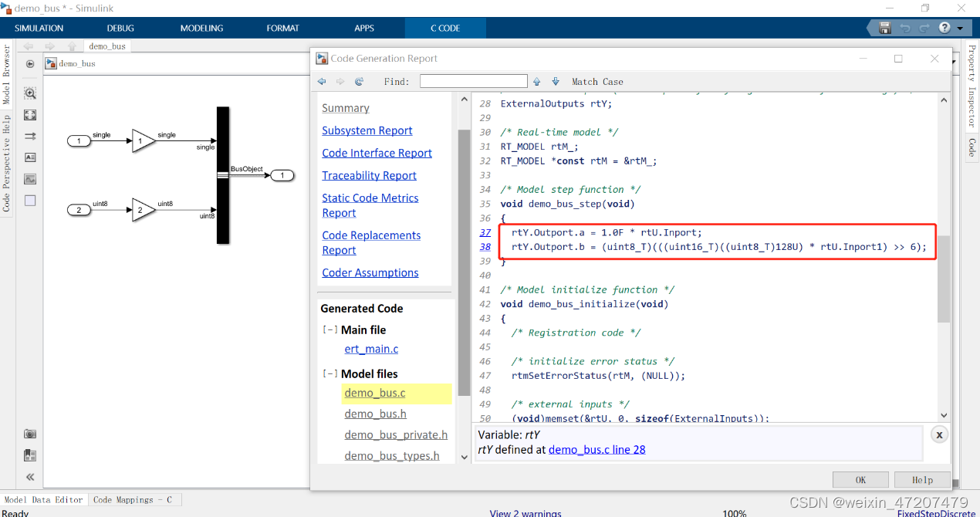Refresh the Code Generation Report
980x517 pixels.
click(x=359, y=81)
